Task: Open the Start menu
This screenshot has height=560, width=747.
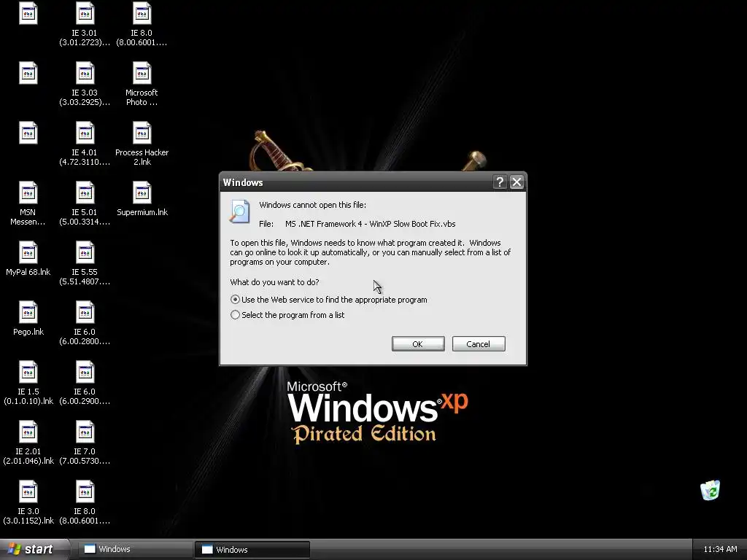Action: [34, 549]
